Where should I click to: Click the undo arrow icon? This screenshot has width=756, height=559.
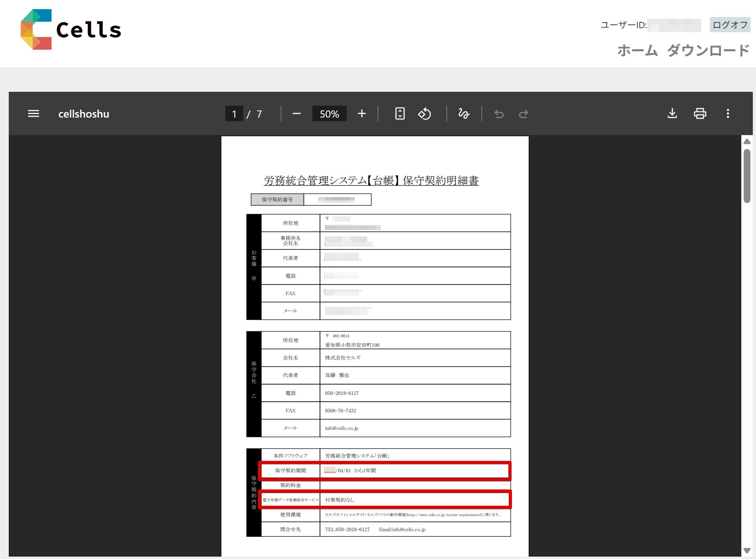click(x=499, y=114)
